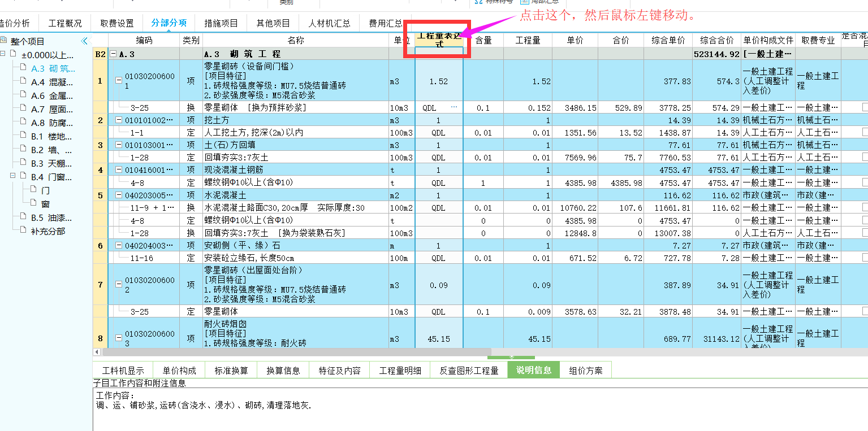Click the 工程量 column header
This screenshot has height=431, width=868.
pyautogui.click(x=528, y=40)
